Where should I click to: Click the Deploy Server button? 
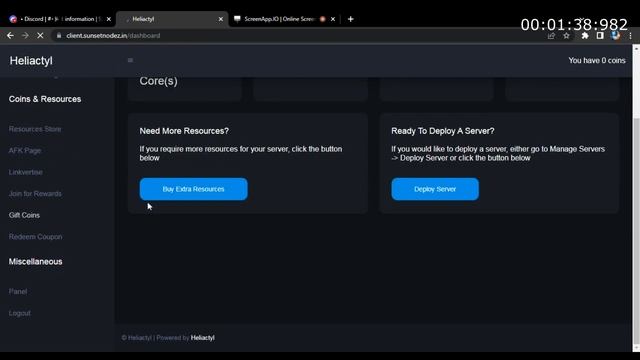point(435,189)
